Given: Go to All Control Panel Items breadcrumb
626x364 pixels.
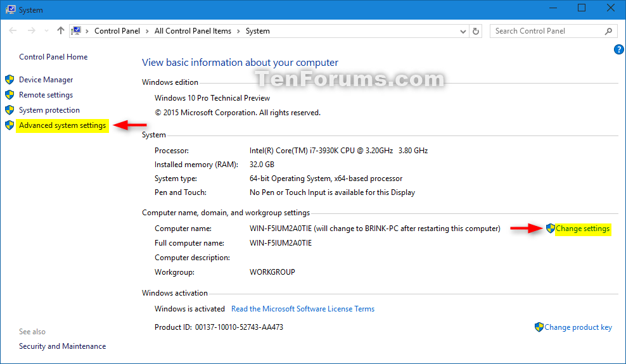Looking at the screenshot, I should [193, 31].
